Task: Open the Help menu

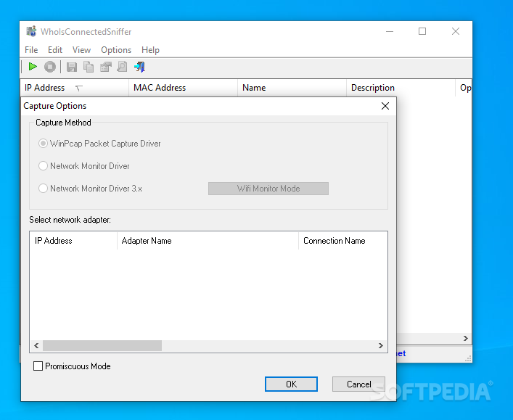Action: 150,50
